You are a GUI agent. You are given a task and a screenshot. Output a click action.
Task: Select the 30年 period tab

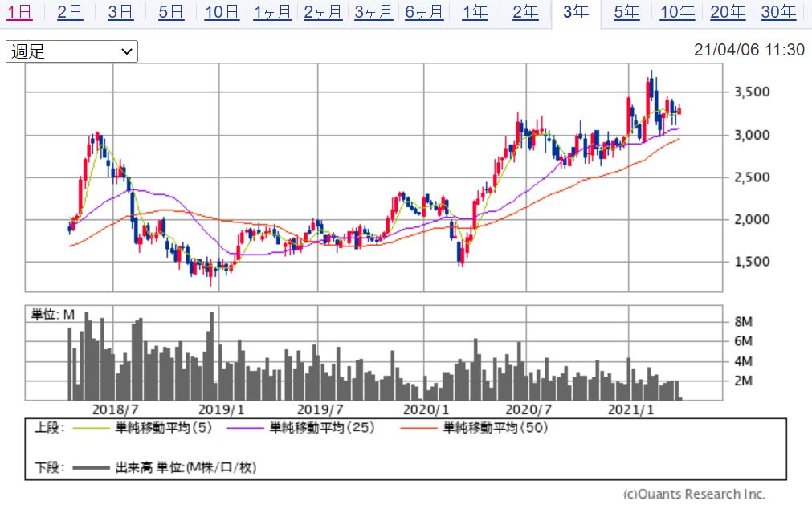(778, 12)
